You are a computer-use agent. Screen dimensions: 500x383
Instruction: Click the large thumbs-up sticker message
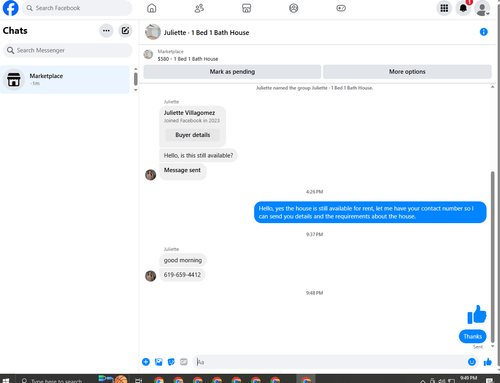point(477,315)
